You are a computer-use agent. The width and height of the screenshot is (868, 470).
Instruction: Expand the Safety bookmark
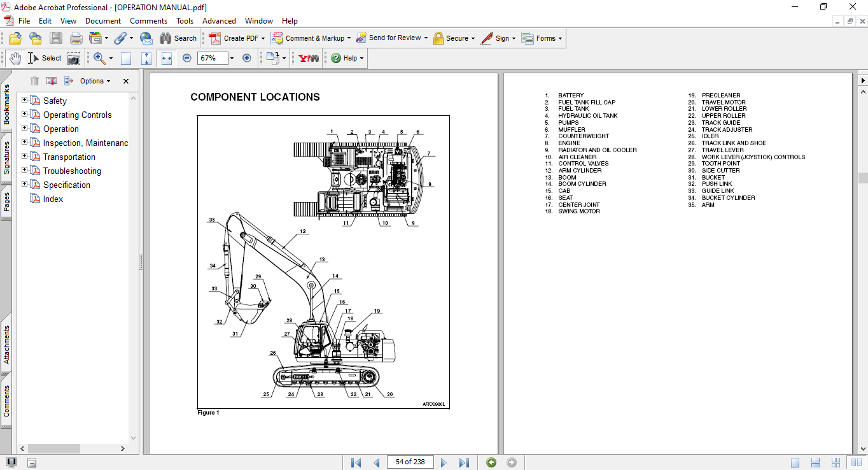click(25, 100)
